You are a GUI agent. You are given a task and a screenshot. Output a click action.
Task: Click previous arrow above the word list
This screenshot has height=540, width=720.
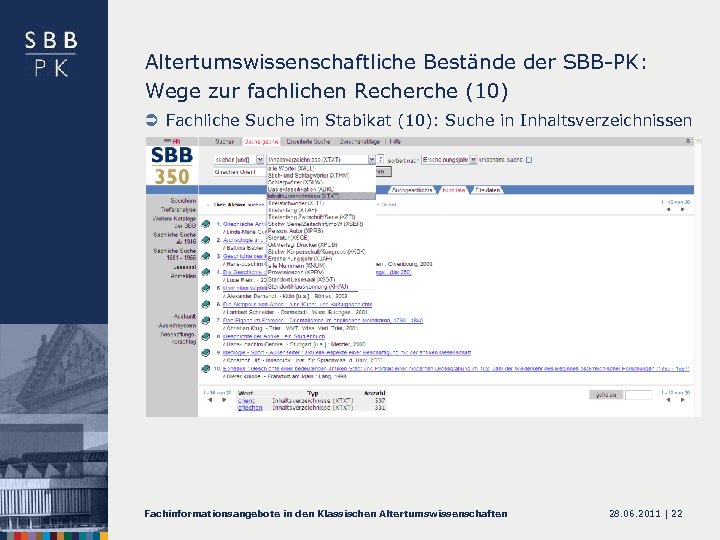(210, 400)
